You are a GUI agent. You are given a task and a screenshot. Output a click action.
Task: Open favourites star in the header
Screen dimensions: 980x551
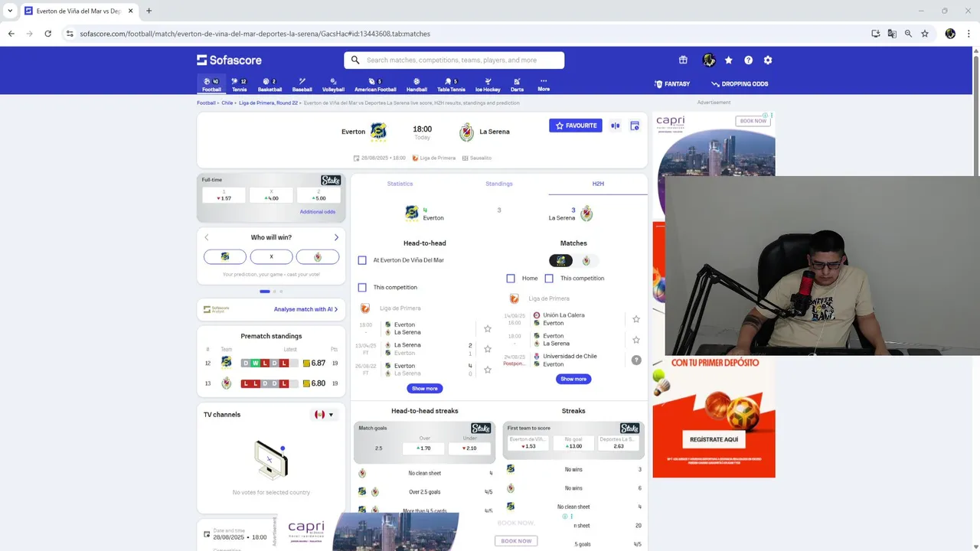pyautogui.click(x=728, y=60)
